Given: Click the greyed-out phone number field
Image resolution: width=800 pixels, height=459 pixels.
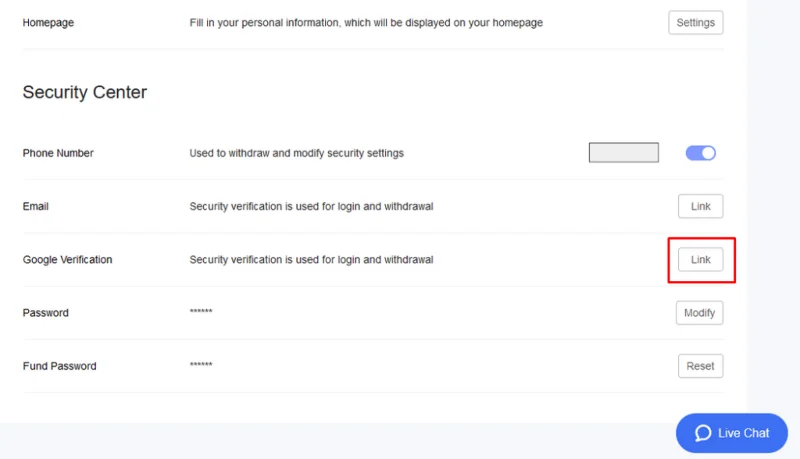Looking at the screenshot, I should pos(623,152).
